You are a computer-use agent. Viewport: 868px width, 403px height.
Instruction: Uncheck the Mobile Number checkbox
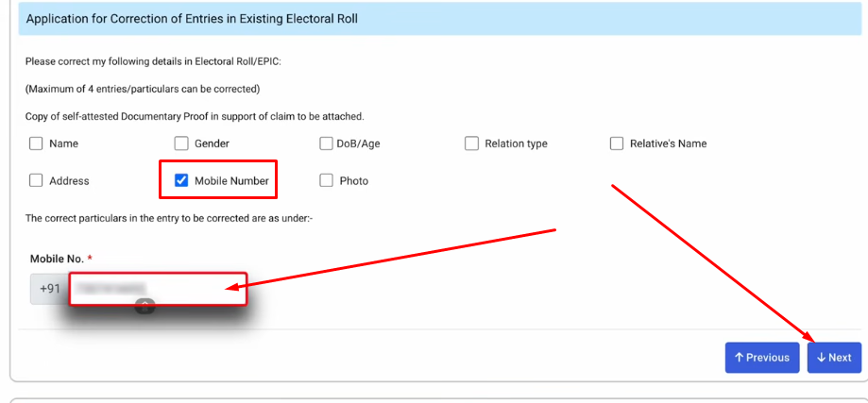click(x=182, y=181)
